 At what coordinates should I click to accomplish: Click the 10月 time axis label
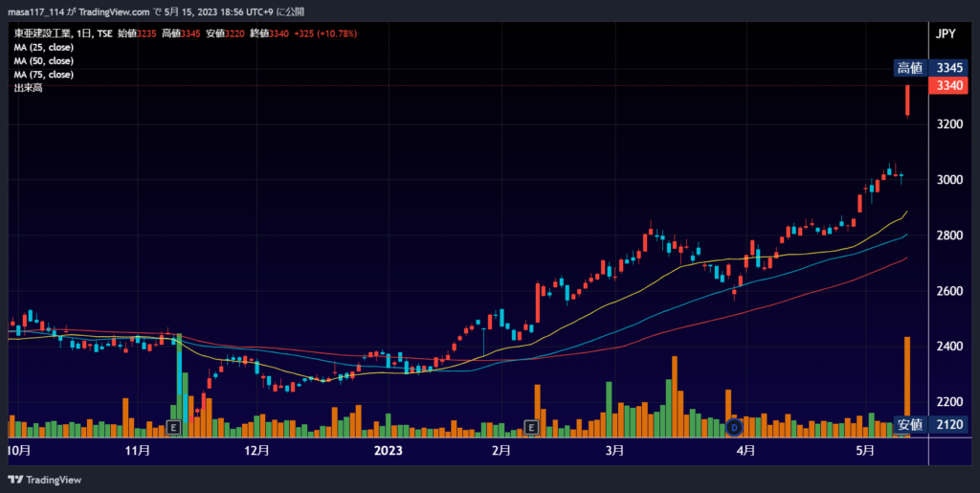pos(19,451)
